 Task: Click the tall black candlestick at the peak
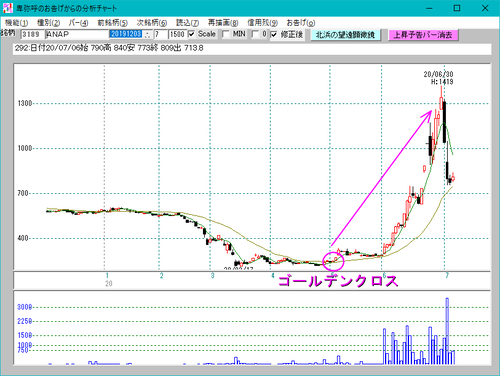[x=444, y=122]
